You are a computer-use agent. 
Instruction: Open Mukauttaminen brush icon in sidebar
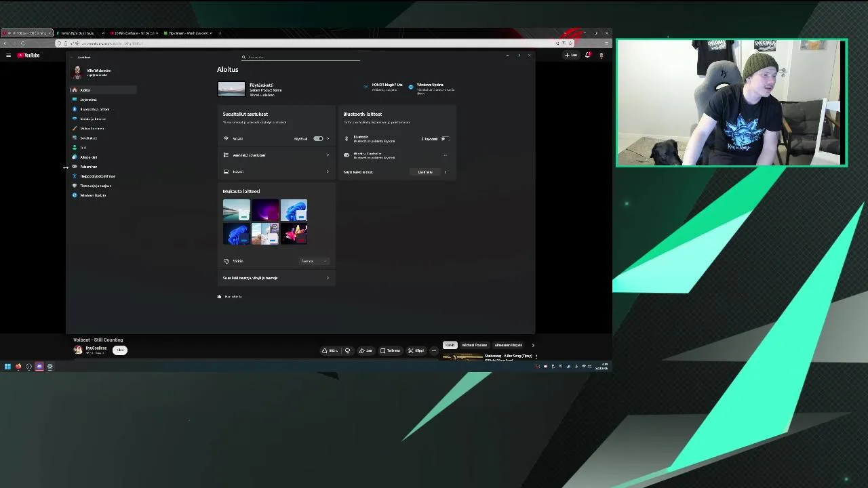(75, 128)
